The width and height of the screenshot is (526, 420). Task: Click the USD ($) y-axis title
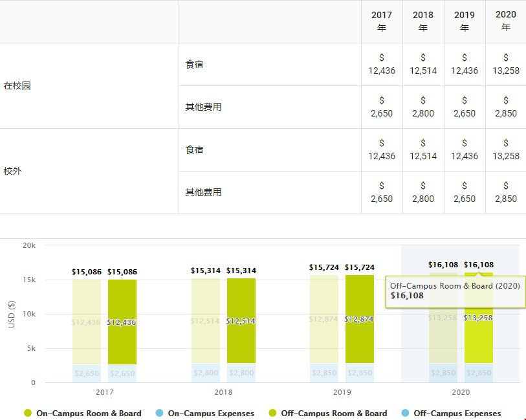point(12,314)
